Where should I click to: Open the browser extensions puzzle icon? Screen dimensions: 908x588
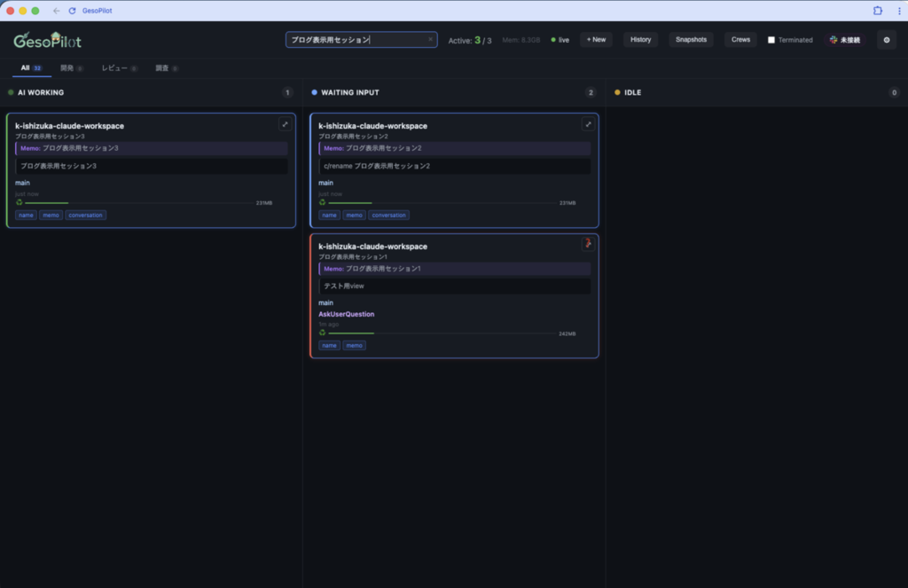coord(878,11)
